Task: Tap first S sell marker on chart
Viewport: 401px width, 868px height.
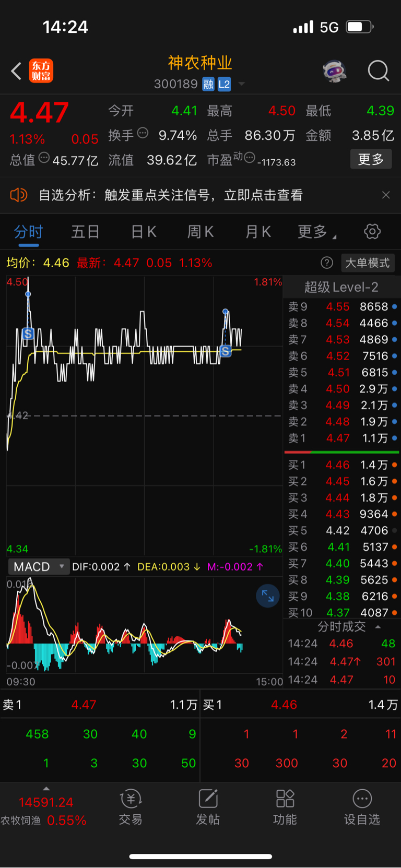Action: (x=28, y=334)
